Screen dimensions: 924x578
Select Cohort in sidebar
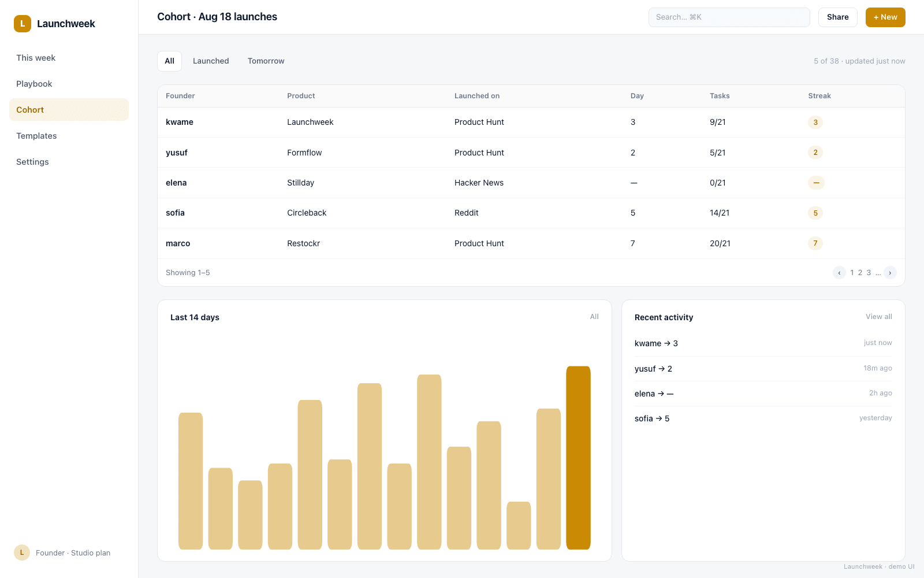pyautogui.click(x=69, y=110)
